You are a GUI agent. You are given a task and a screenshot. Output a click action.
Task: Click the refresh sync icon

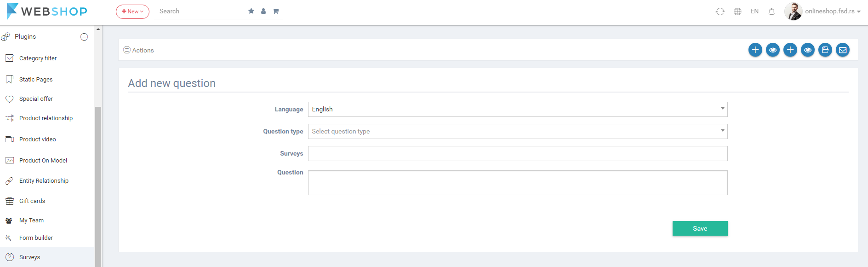720,12
